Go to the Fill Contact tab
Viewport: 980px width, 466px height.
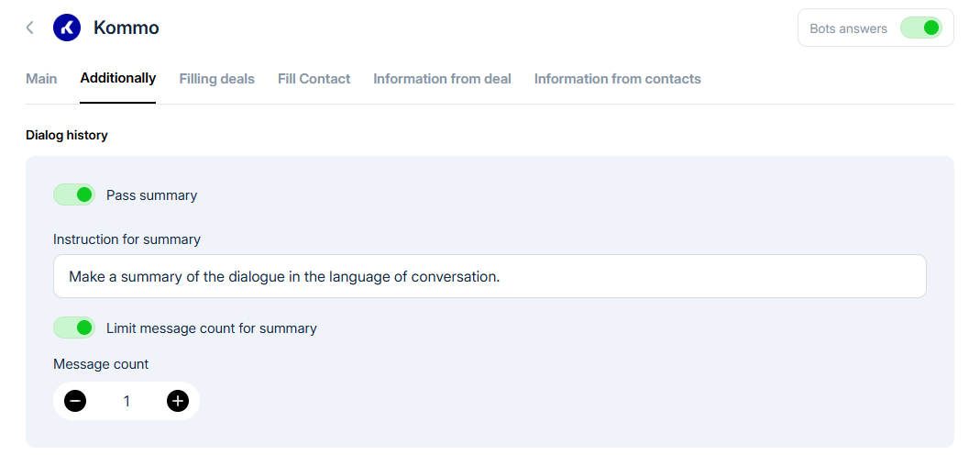click(x=314, y=79)
